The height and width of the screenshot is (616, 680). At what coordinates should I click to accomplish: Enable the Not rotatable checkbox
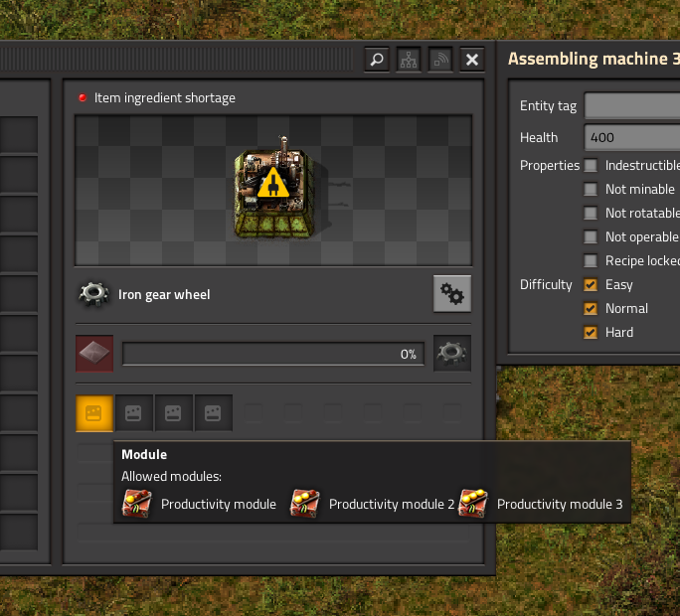591,213
